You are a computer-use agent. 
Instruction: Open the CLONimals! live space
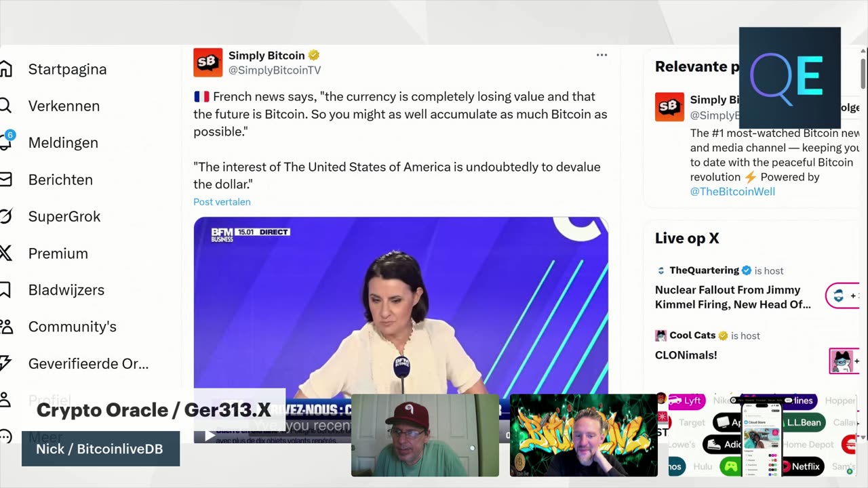tap(686, 355)
